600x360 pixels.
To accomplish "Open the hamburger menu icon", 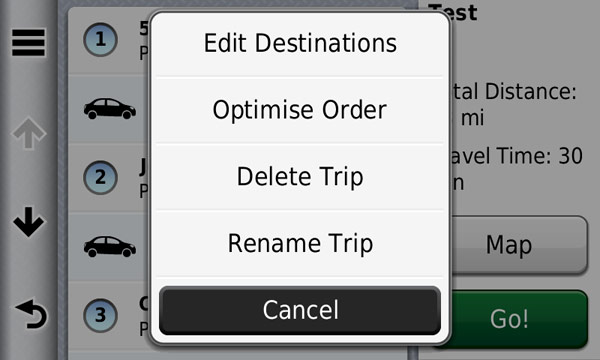I will (28, 42).
